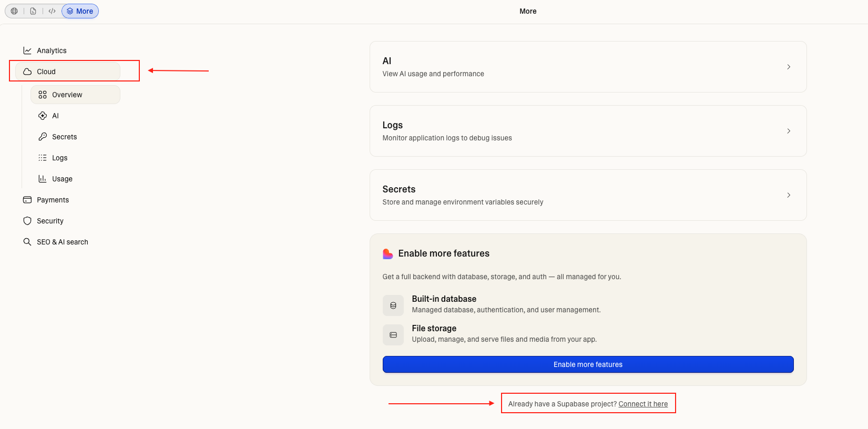The width and height of the screenshot is (868, 429).
Task: Click the SEO search magnifier icon
Action: click(x=27, y=242)
